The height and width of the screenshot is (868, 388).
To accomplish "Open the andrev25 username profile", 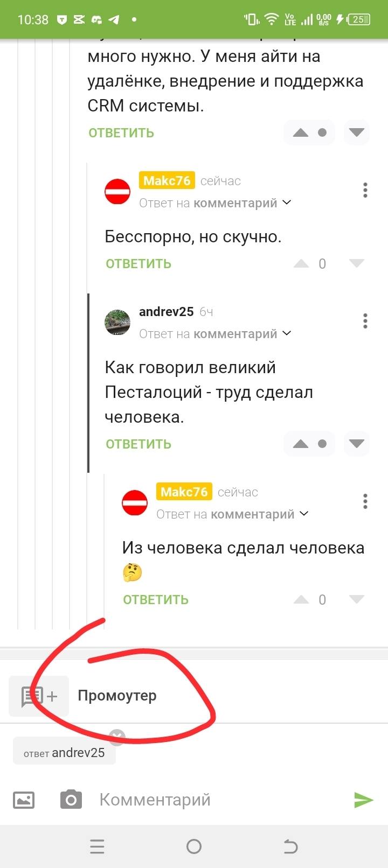I will (166, 312).
